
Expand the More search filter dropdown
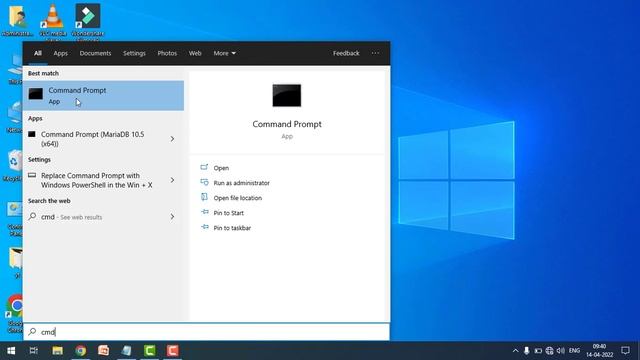tap(224, 53)
